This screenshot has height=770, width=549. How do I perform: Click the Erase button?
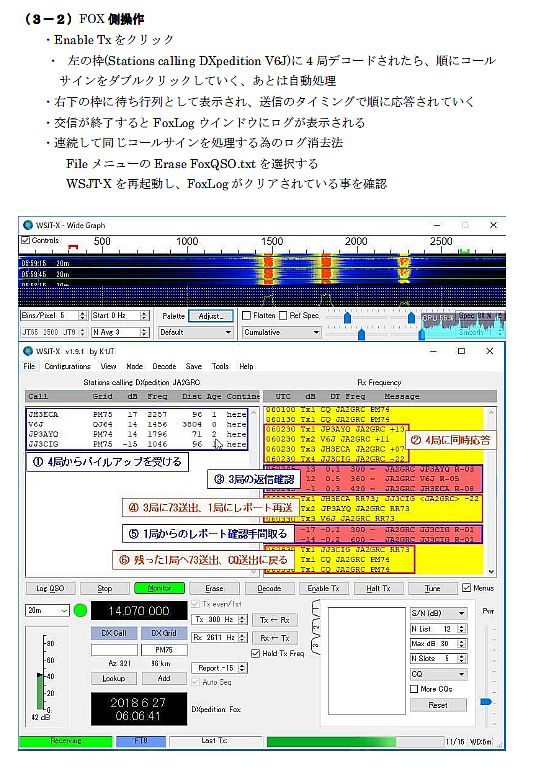click(x=214, y=588)
